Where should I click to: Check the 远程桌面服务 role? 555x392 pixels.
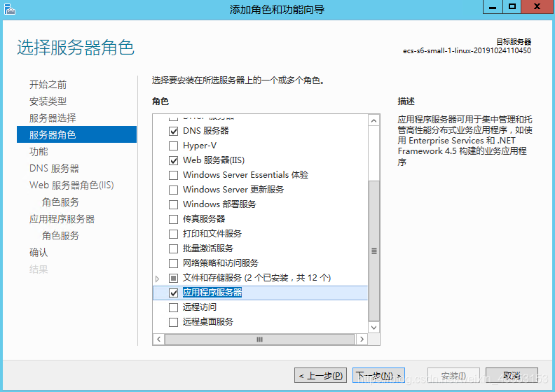[x=174, y=322]
